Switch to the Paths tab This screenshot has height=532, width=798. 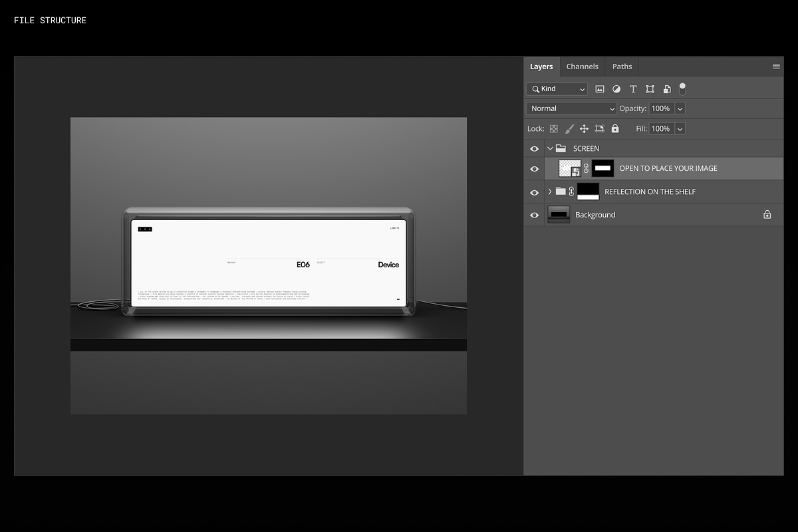pos(622,66)
